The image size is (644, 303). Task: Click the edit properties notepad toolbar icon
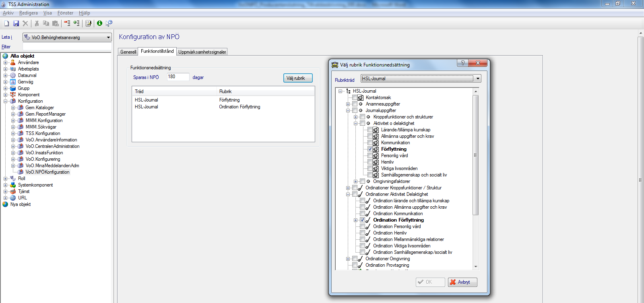[x=88, y=23]
